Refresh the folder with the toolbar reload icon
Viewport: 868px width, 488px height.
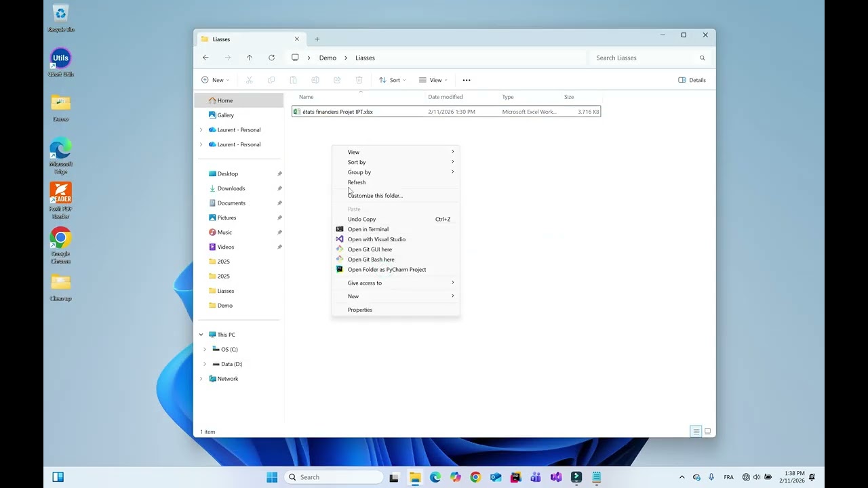point(271,58)
